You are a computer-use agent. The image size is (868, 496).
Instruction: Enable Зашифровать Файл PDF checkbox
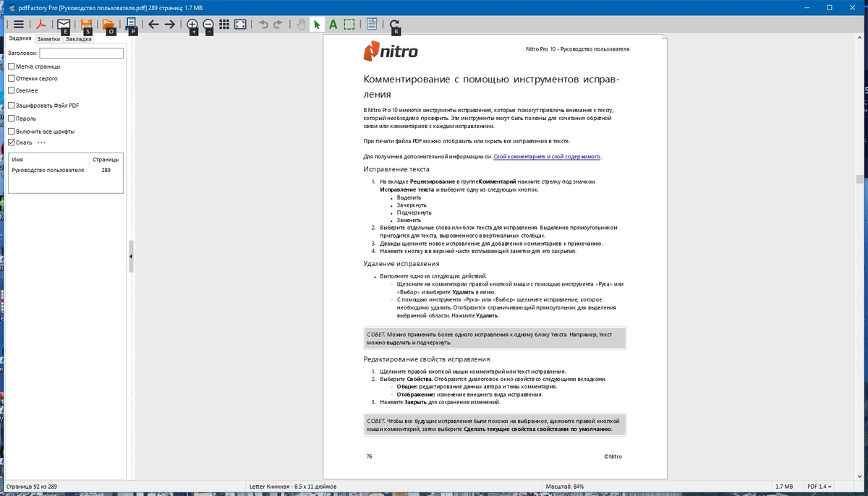(x=11, y=106)
